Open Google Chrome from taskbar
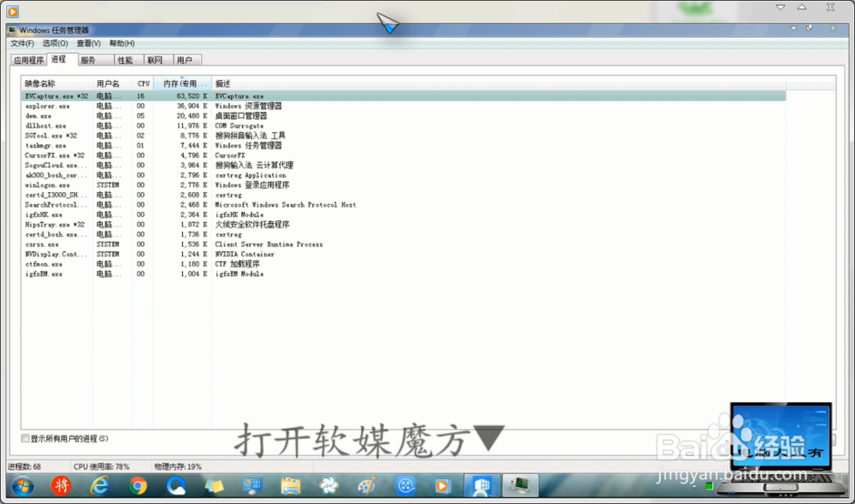Viewport: 855px width, 504px height. tap(138, 485)
